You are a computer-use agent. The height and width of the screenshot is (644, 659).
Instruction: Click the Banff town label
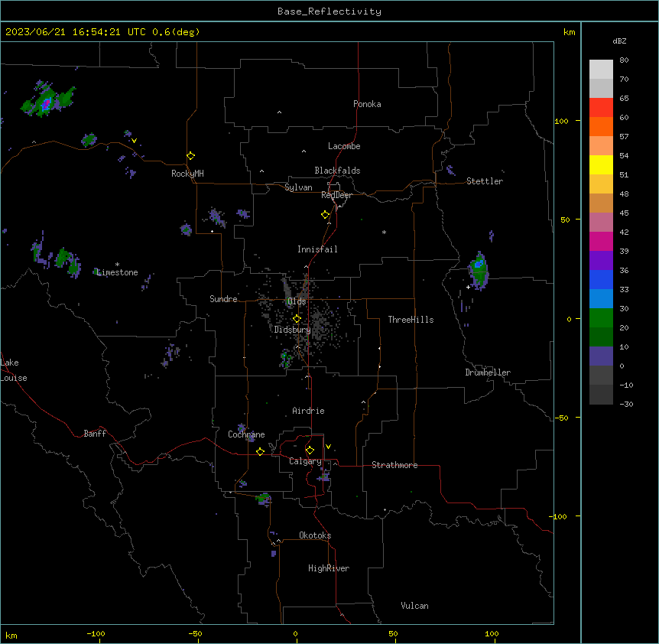(95, 434)
